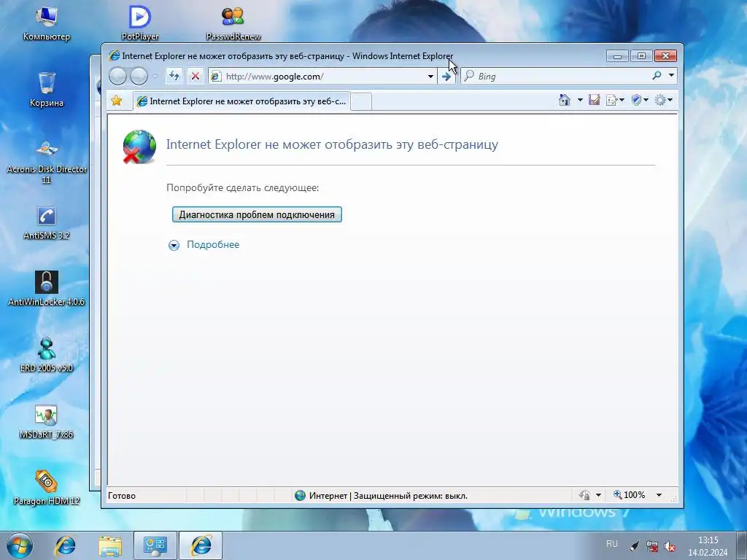This screenshot has height=560, width=747.
Task: Open the zoom level dropdown arrow
Action: 659,495
